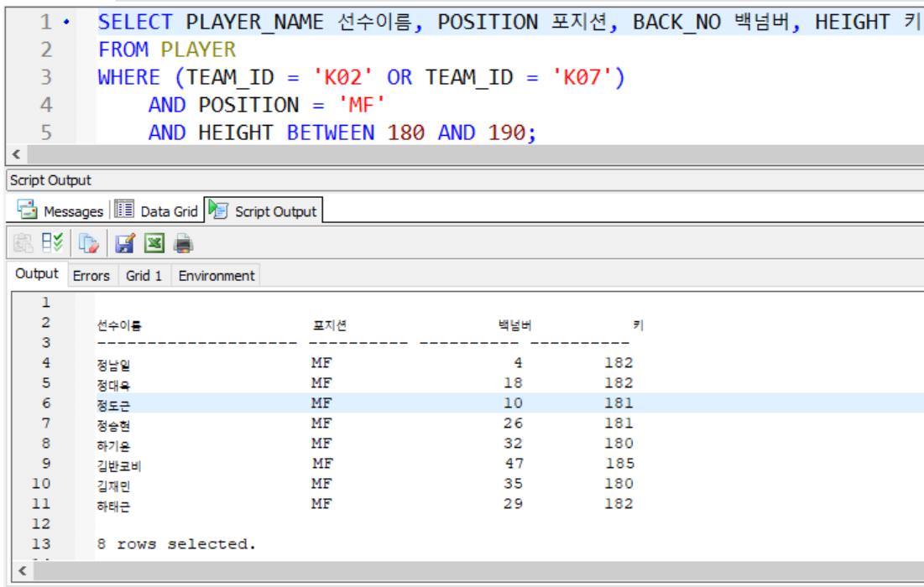Click player name 정남일 in output
This screenshot has width=924, height=587.
pyautogui.click(x=114, y=365)
